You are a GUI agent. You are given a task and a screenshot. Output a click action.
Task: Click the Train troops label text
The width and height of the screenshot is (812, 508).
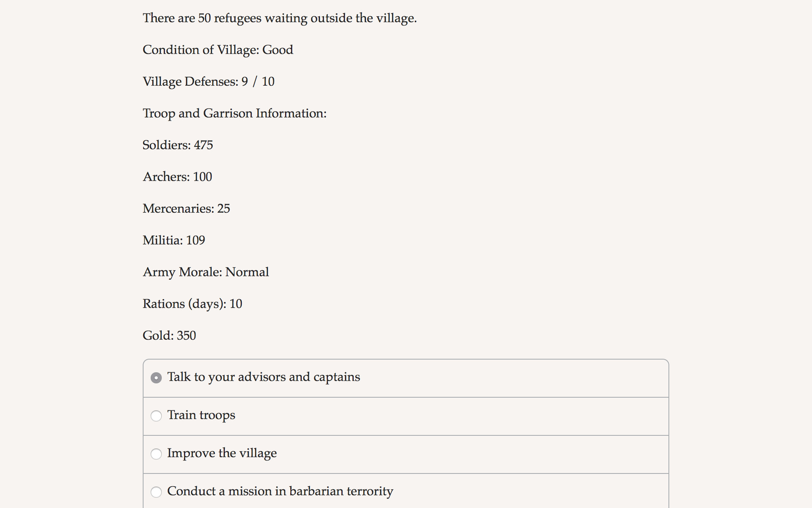click(201, 415)
